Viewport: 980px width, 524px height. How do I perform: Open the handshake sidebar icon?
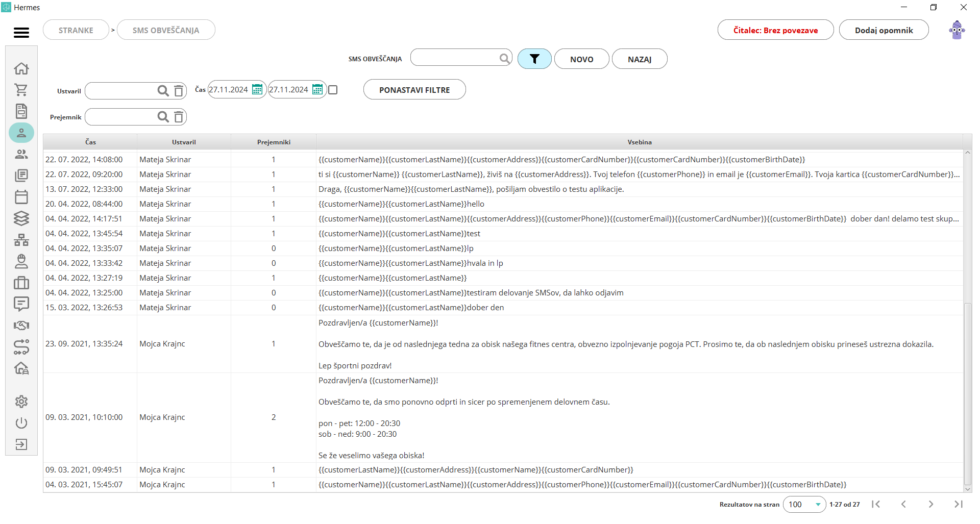pyautogui.click(x=21, y=326)
